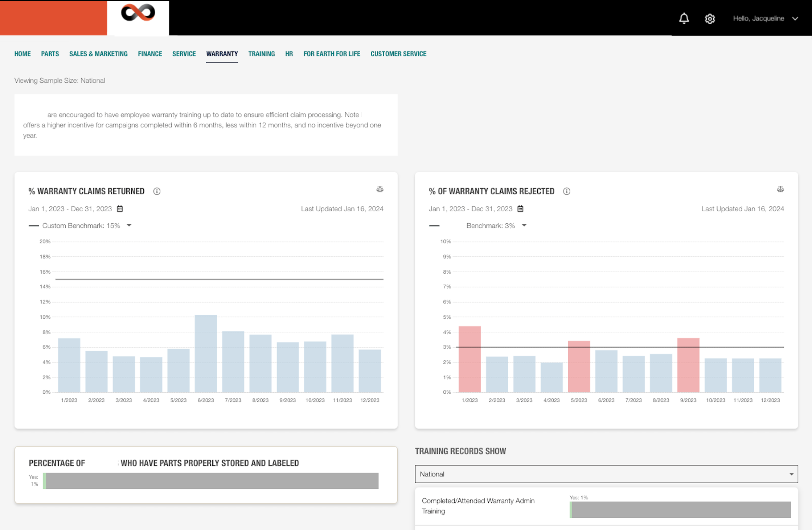Click the 6/2023 bar in Claims Returned
Screen dimensions: 812x530
[x=206, y=353]
